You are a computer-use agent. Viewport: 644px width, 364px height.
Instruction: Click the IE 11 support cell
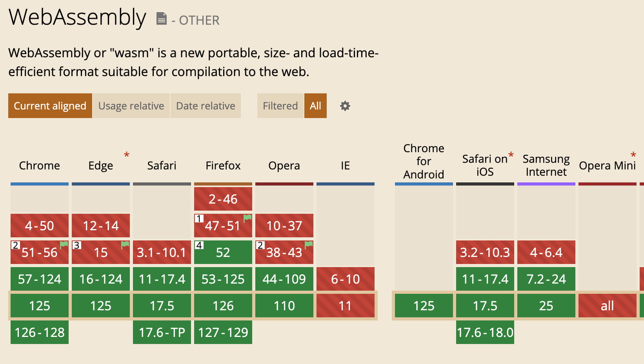(346, 306)
